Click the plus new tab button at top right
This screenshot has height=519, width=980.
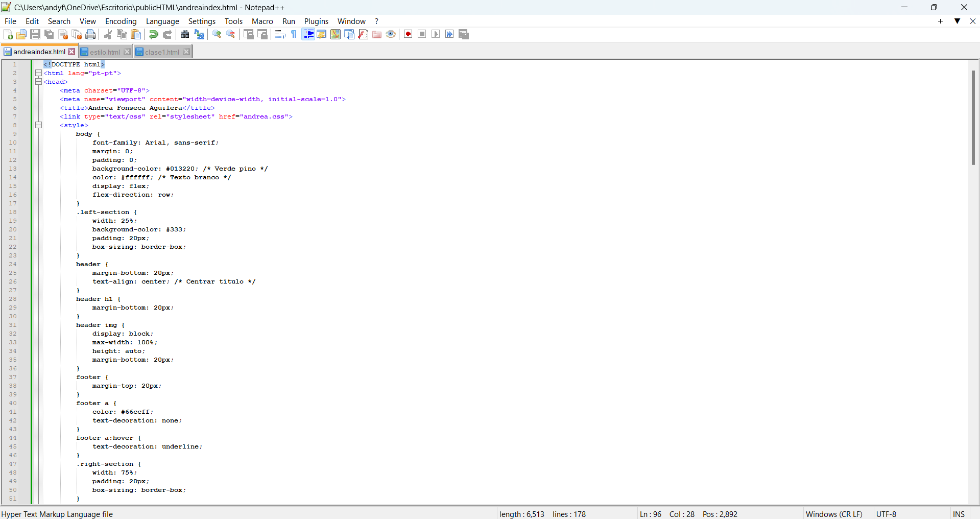coord(940,21)
